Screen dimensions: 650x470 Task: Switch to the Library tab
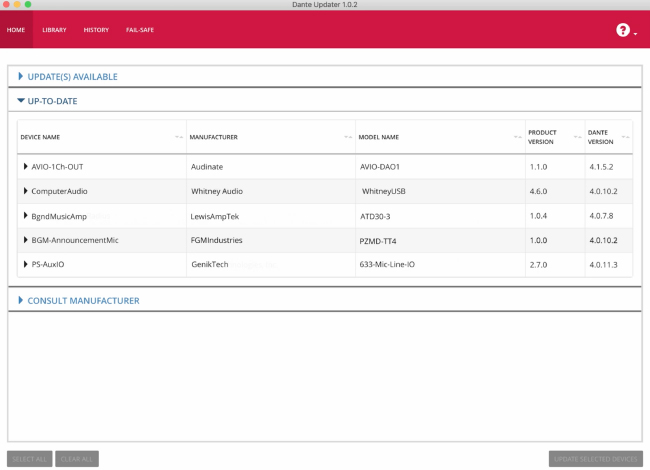point(54,30)
